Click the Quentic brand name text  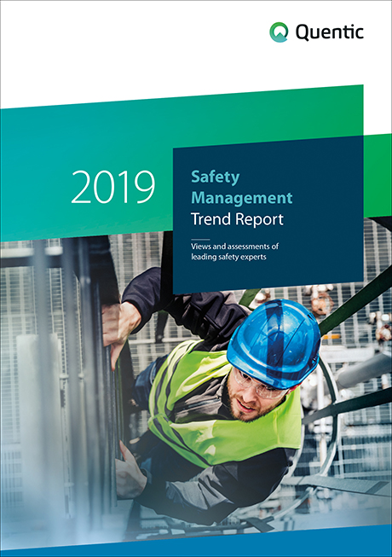(330, 32)
